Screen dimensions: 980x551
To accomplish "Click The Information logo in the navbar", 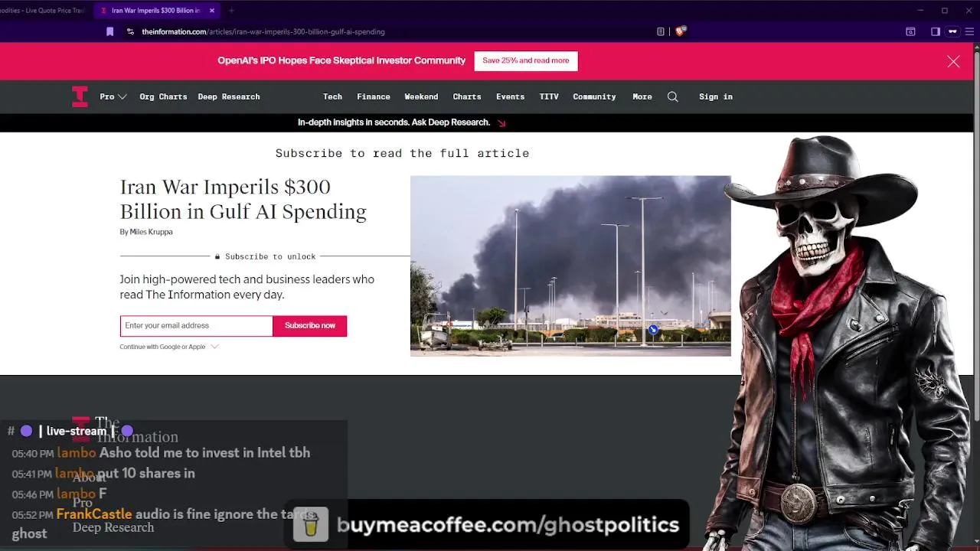I will (80, 96).
